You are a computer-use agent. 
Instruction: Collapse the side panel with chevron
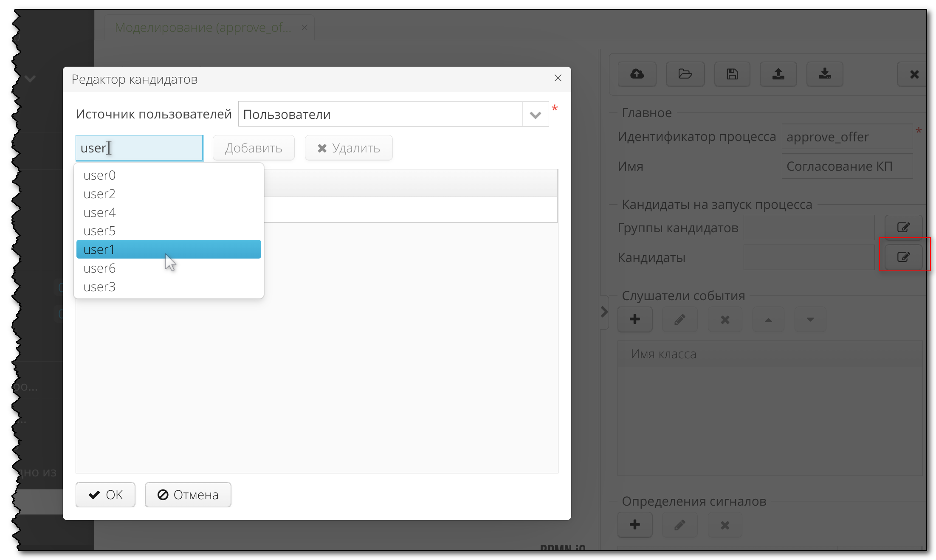point(604,312)
